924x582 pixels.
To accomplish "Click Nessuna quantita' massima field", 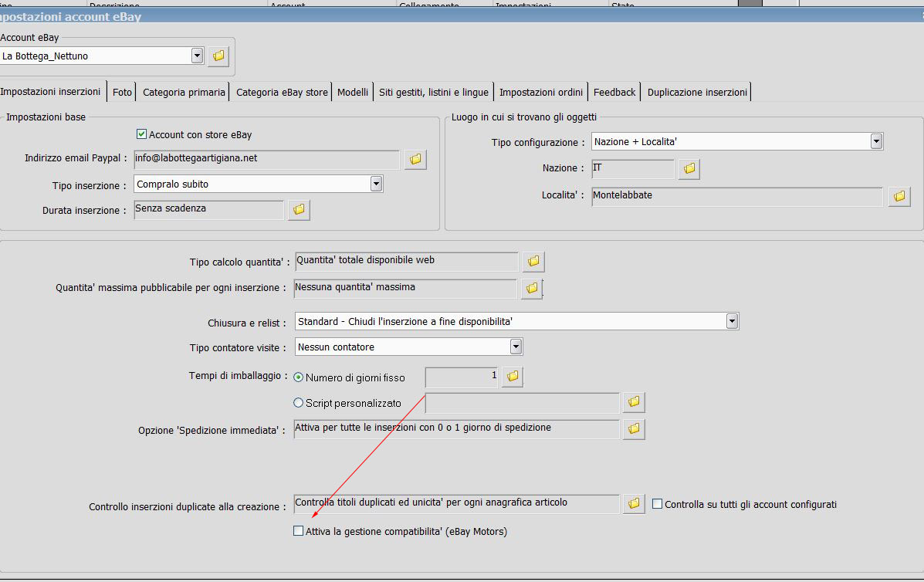I will [405, 288].
